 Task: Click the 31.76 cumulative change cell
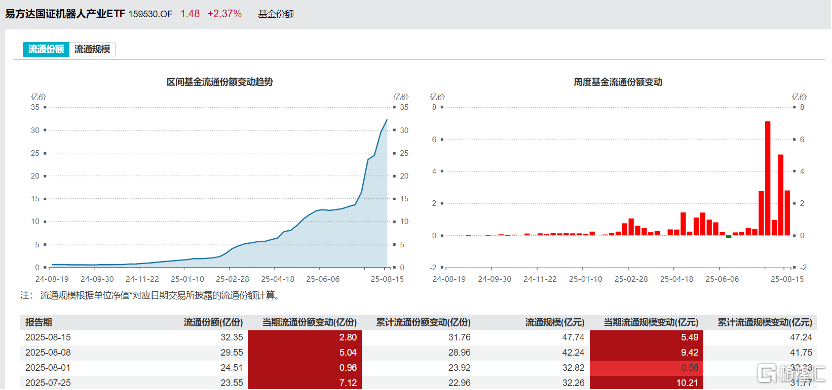pyautogui.click(x=461, y=337)
